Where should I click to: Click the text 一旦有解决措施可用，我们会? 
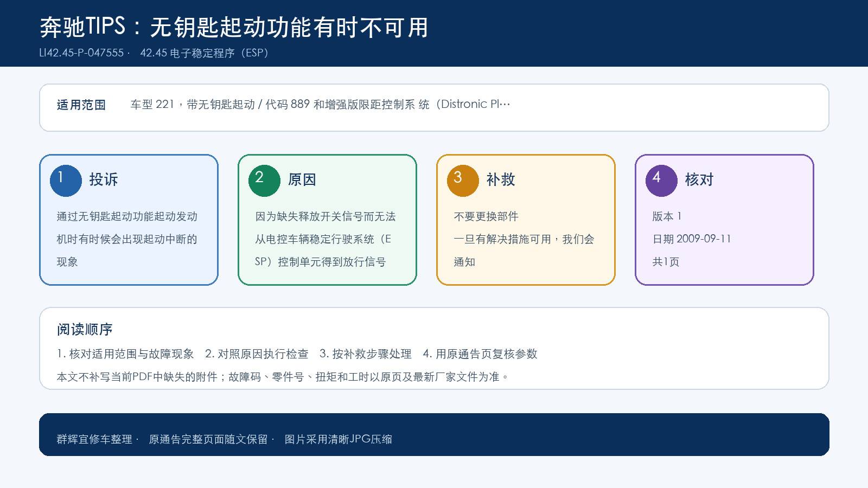pyautogui.click(x=524, y=239)
